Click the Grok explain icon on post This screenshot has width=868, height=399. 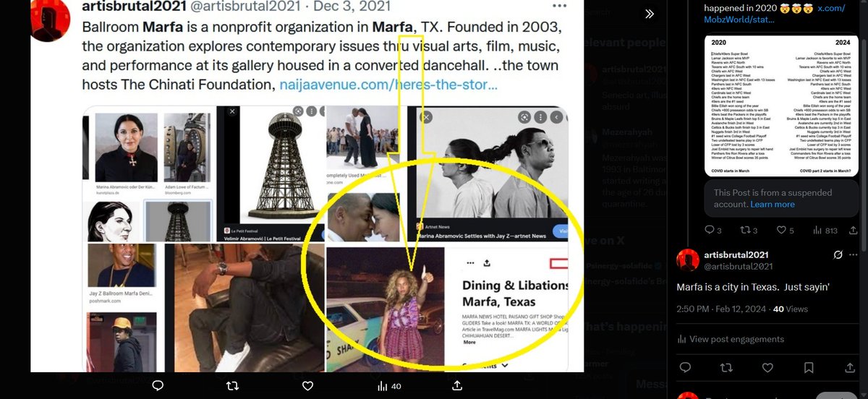(x=838, y=255)
